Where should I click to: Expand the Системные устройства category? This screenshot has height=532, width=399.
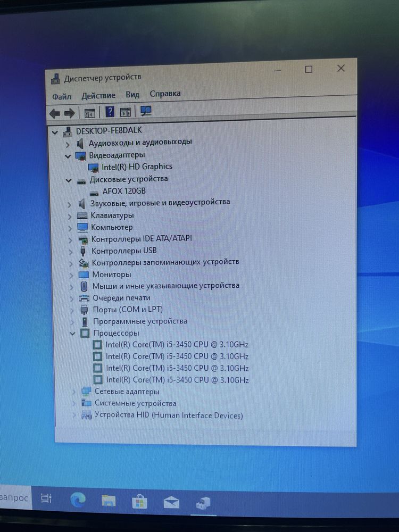click(73, 404)
